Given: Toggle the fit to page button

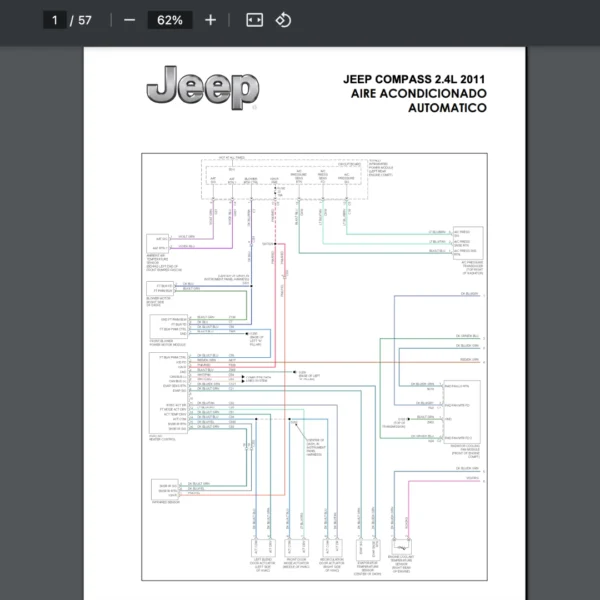Looking at the screenshot, I should [254, 20].
